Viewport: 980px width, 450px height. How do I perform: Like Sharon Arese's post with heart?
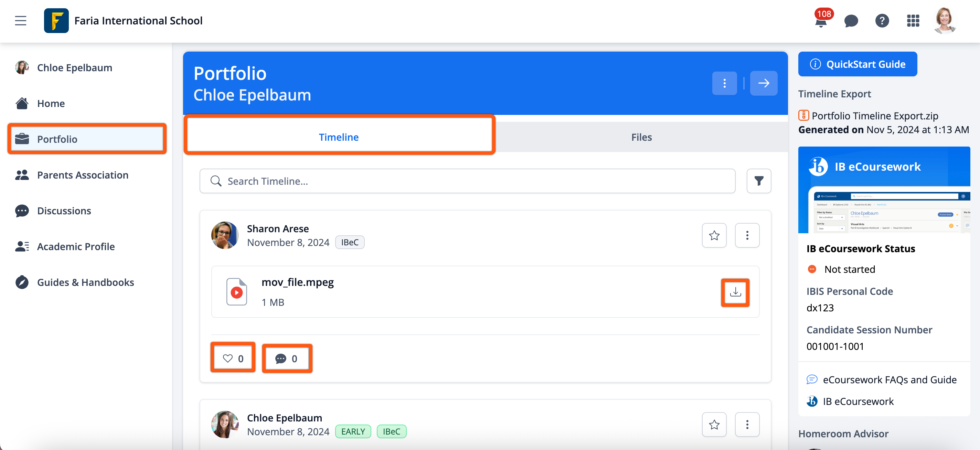(x=233, y=358)
